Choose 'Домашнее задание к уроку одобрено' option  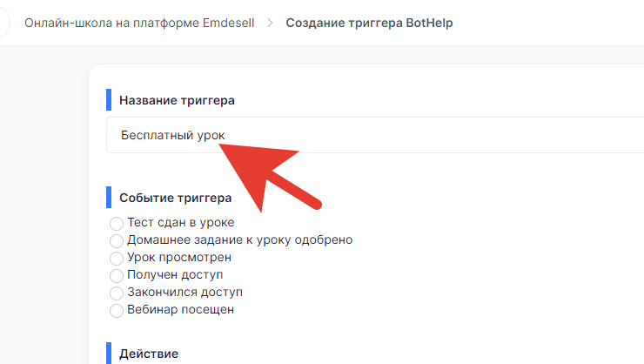[x=117, y=240]
